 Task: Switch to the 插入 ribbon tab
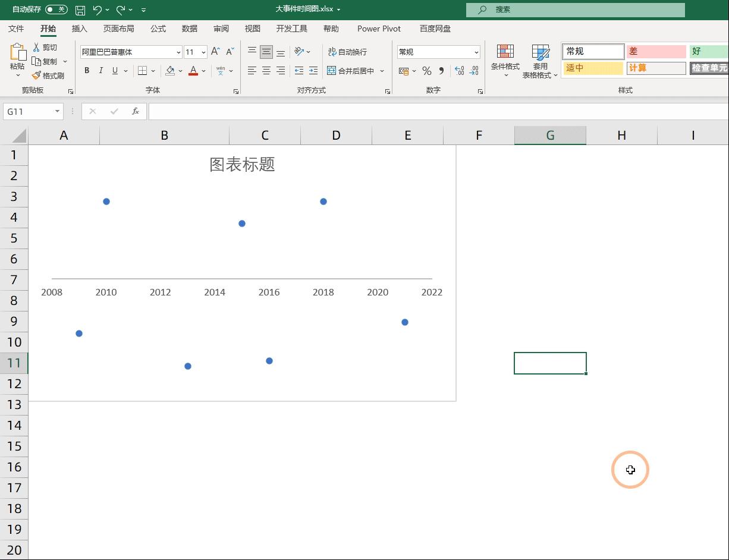pyautogui.click(x=79, y=28)
